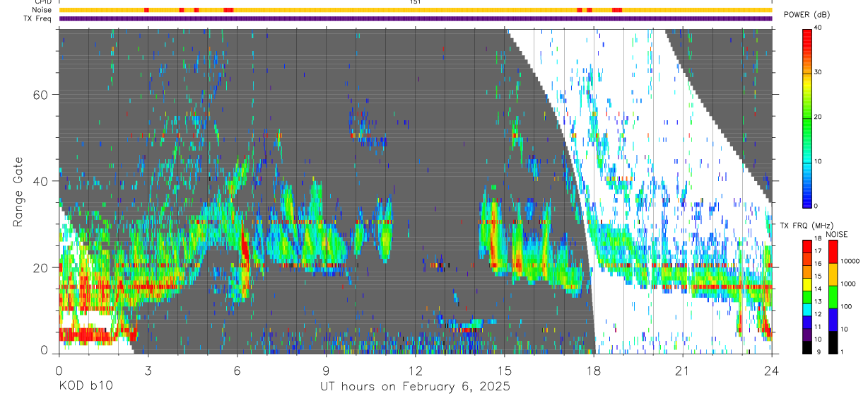The image size is (868, 401).
Task: Click the '15' value on TX FRQ scale
Action: pyautogui.click(x=818, y=276)
